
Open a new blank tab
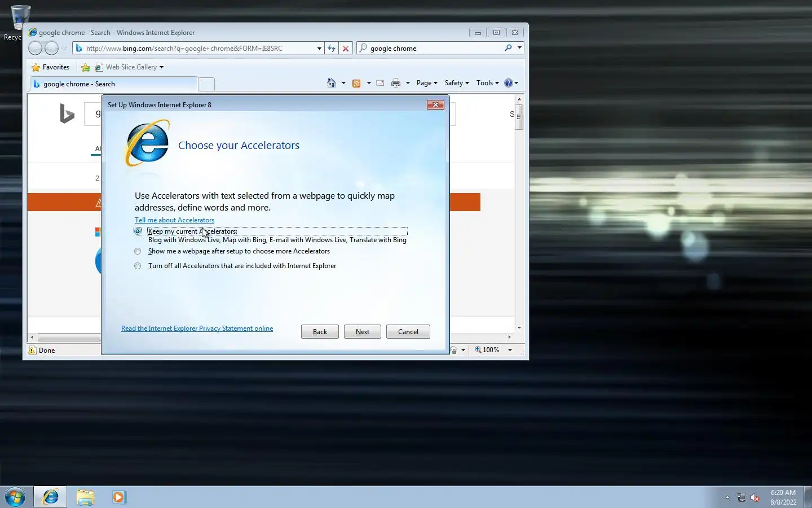206,84
